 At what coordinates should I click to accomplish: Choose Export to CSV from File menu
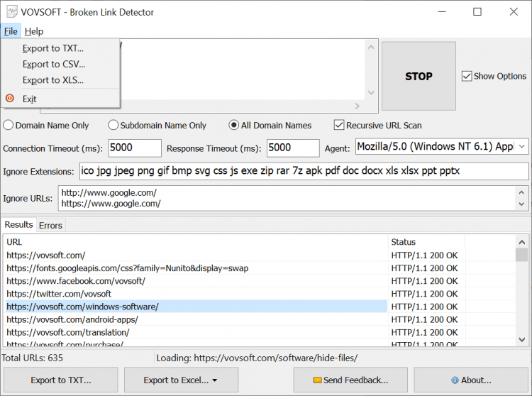tap(53, 64)
